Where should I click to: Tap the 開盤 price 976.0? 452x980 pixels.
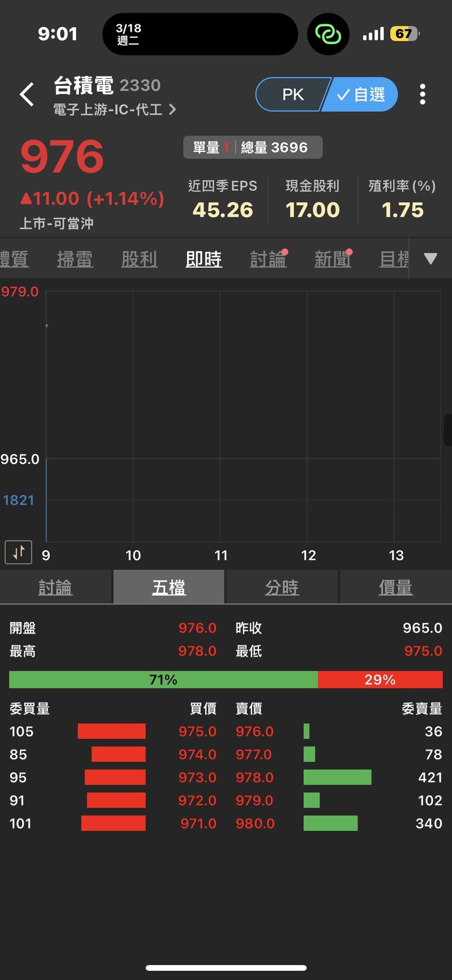coord(197,628)
